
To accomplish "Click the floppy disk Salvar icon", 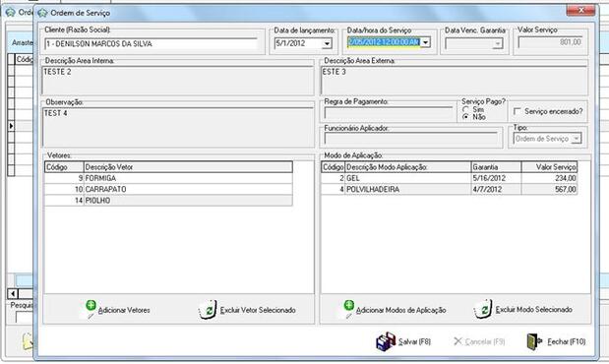I will pos(386,341).
